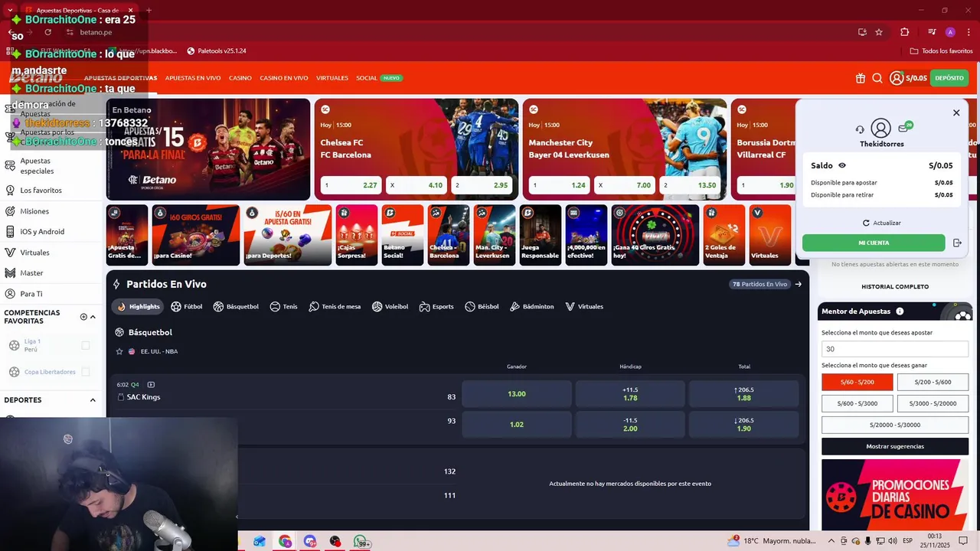
Task: Click the bet amount input field showing 30
Action: click(x=895, y=349)
